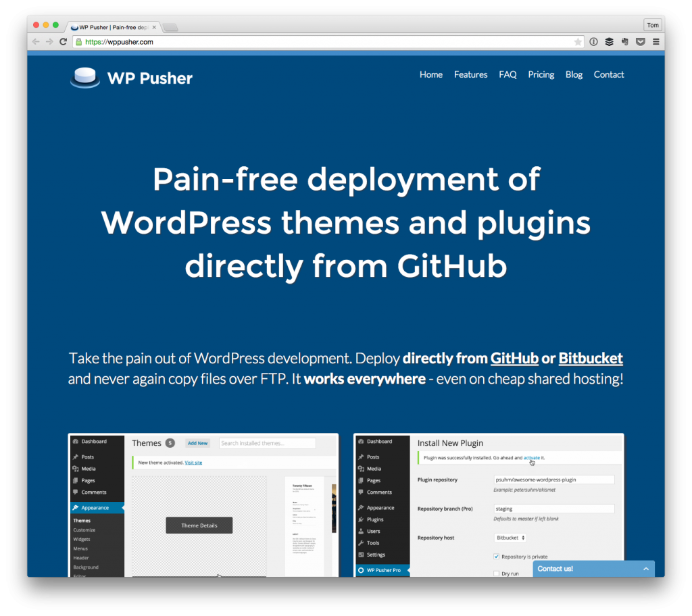This screenshot has height=616, width=692.
Task: Click the Media icon in the Themes screenshot
Action: [x=76, y=469]
